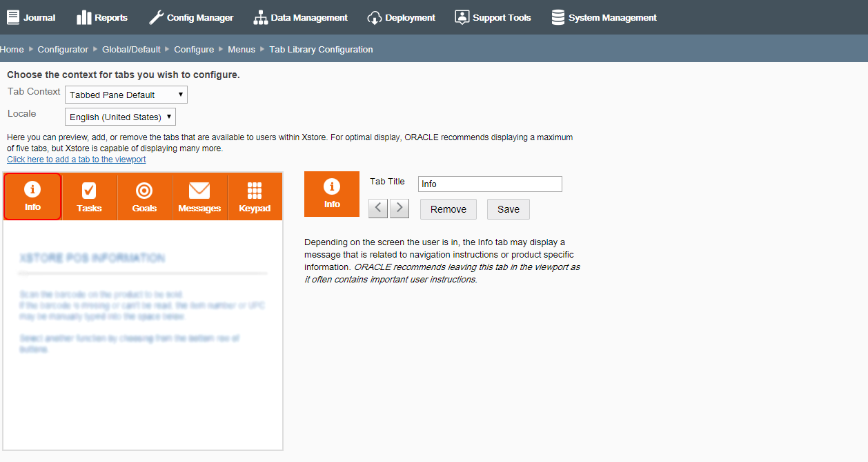The image size is (868, 462).
Task: Open System Management
Action: click(604, 17)
